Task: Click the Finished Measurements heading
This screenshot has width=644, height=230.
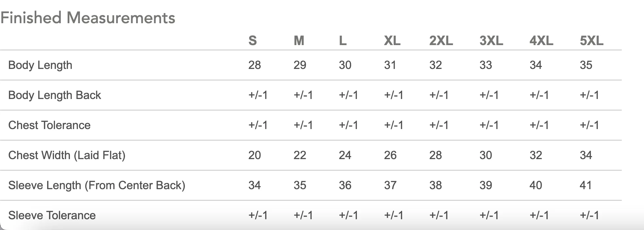Action: (x=88, y=18)
